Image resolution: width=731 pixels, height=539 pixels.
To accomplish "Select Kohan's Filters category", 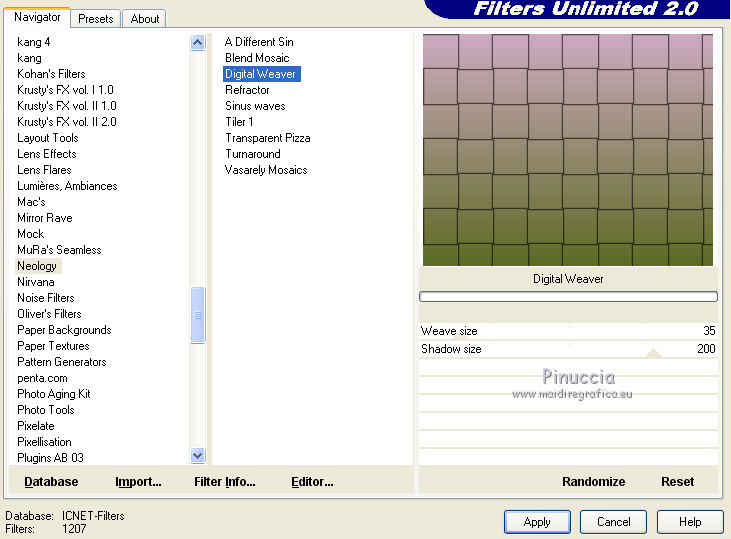I will pyautogui.click(x=51, y=74).
